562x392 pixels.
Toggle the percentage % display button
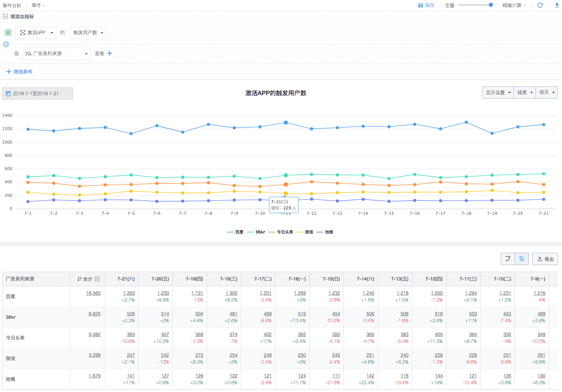point(522,259)
